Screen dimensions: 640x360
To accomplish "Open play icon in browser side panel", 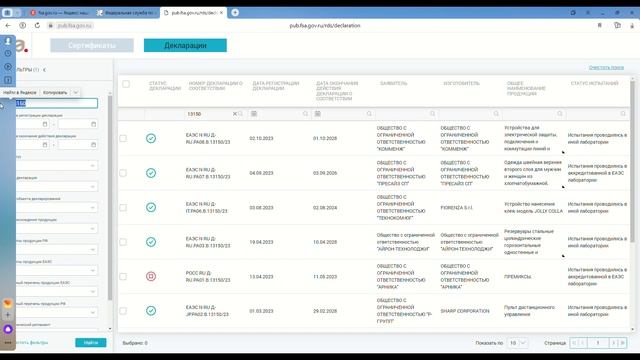I will pyautogui.click(x=8, y=67).
